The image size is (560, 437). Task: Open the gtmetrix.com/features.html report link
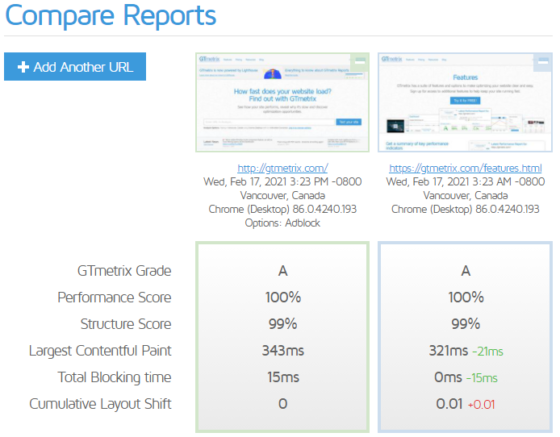click(x=465, y=168)
